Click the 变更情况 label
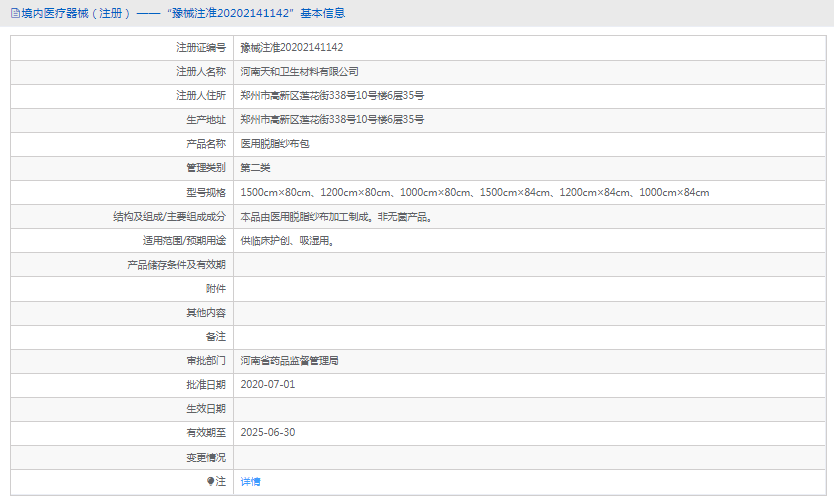 point(206,458)
